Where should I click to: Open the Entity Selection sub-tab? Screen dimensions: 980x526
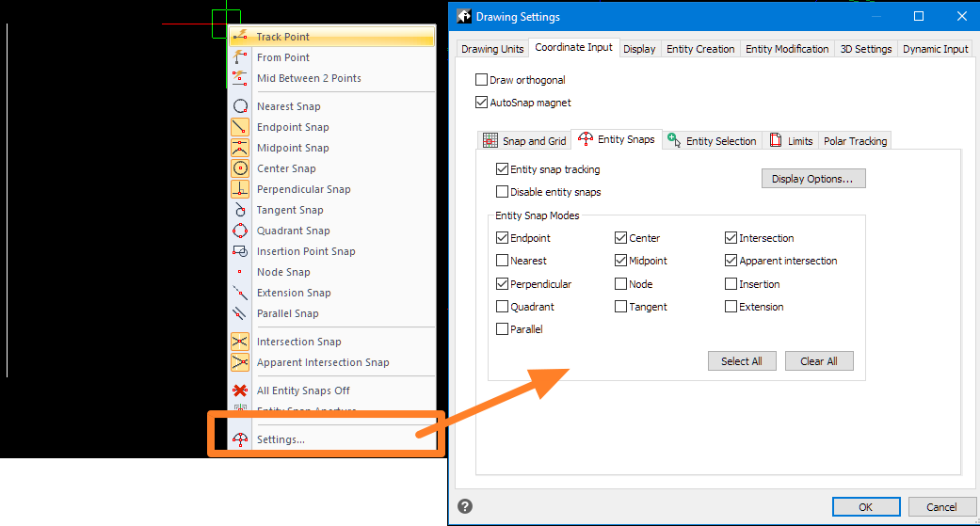712,140
